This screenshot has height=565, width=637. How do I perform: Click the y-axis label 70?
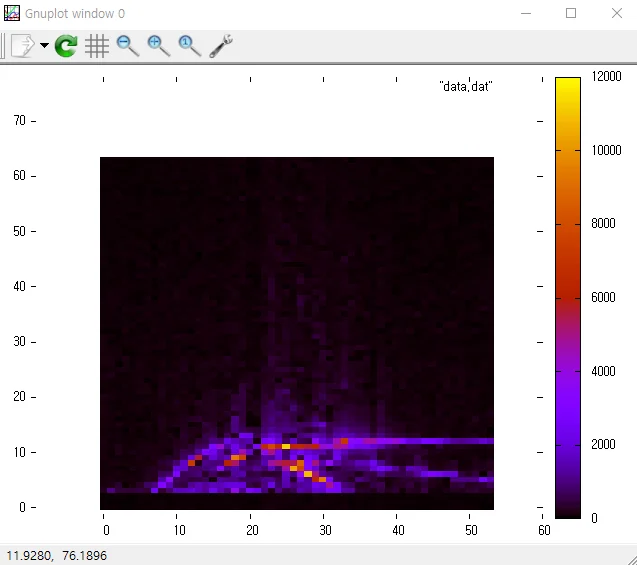[19, 120]
